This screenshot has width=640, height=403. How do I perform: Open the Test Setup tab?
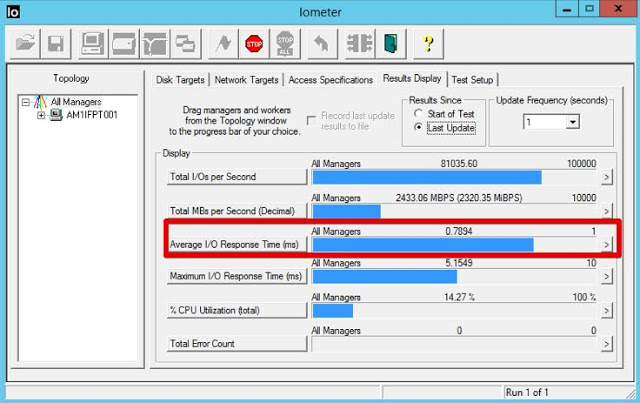pos(472,80)
